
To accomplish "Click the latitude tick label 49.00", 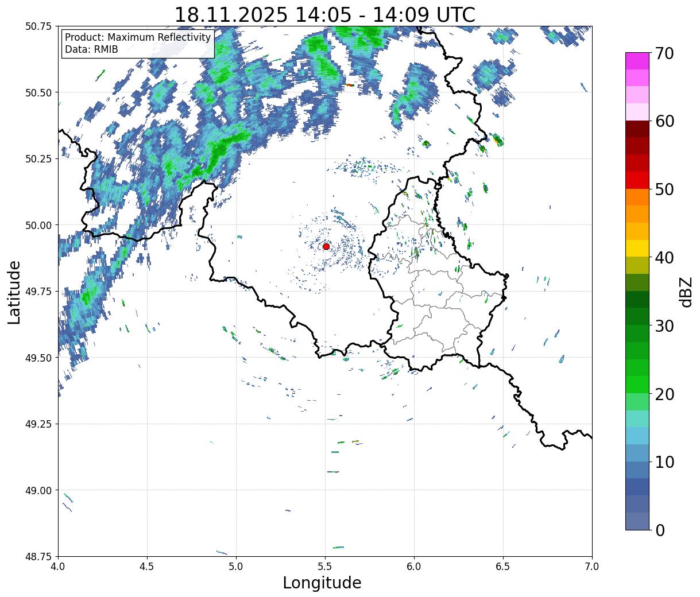I will (x=38, y=490).
